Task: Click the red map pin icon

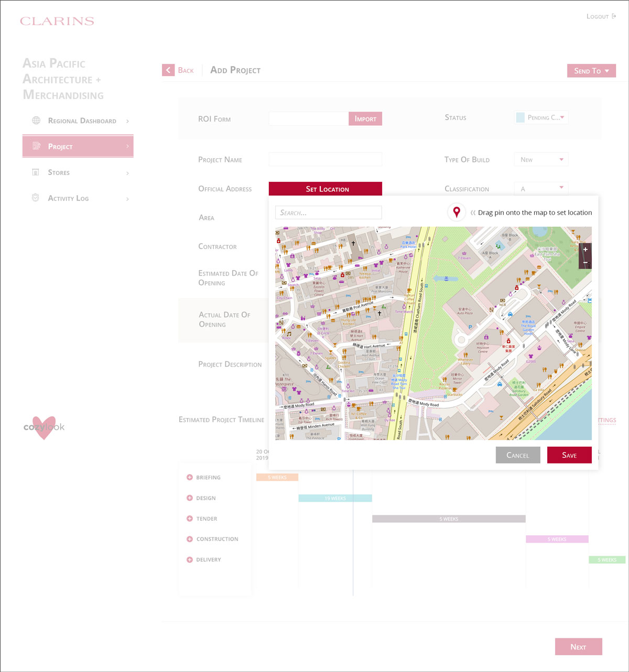Action: (x=457, y=212)
